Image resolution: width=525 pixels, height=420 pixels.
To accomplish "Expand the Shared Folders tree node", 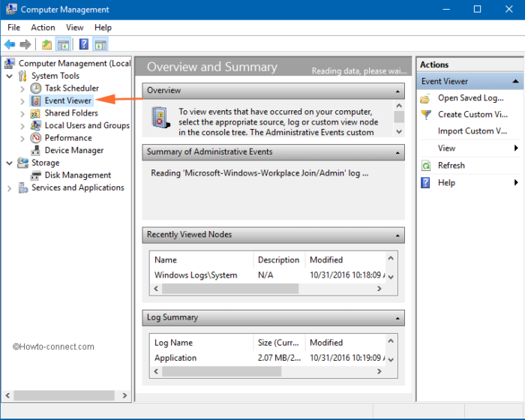I will click(22, 113).
